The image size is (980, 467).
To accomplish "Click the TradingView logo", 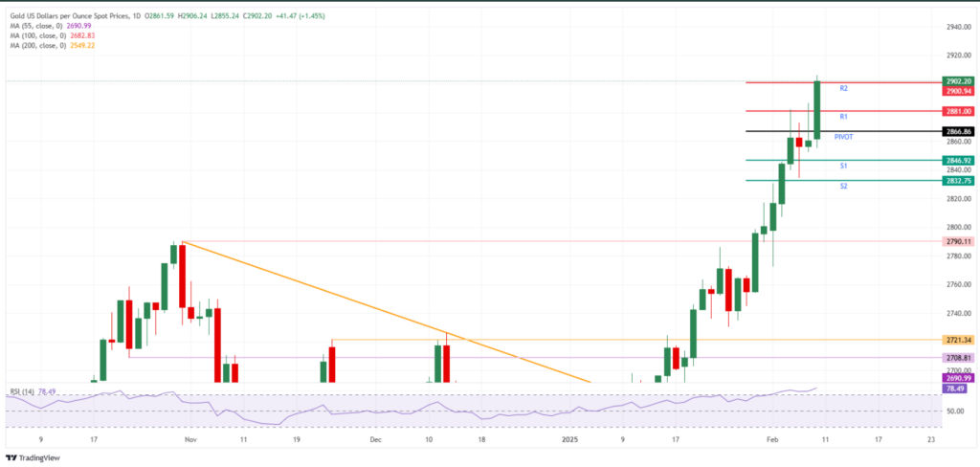I will point(33,458).
